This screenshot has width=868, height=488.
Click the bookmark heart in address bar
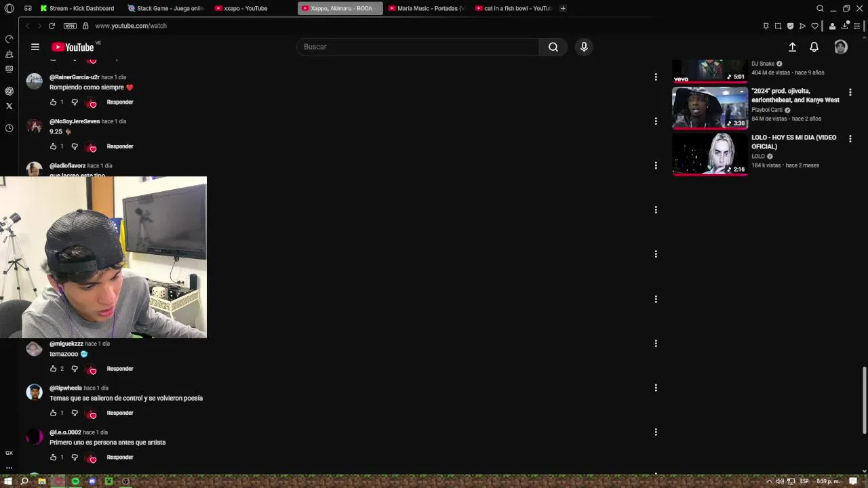tap(814, 26)
